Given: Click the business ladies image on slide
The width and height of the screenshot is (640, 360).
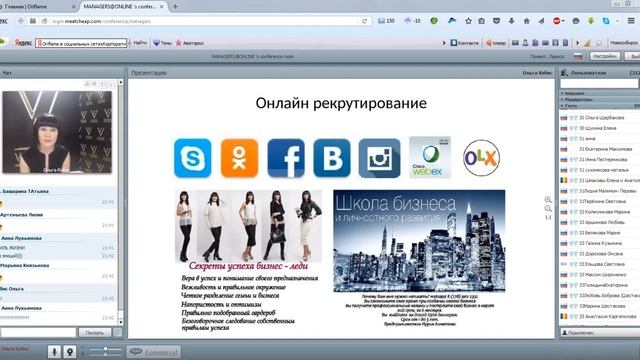Looking at the screenshot, I should tap(248, 226).
